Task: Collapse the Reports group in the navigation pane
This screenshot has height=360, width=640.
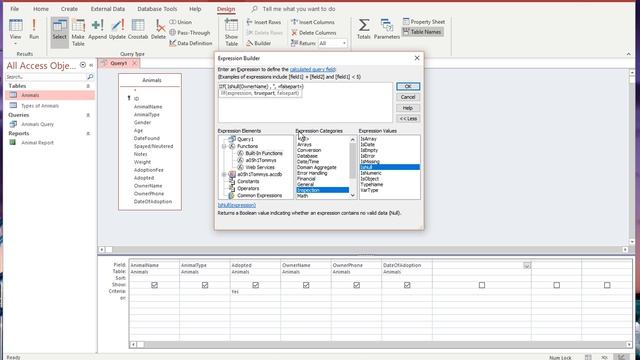Action: 88,133
